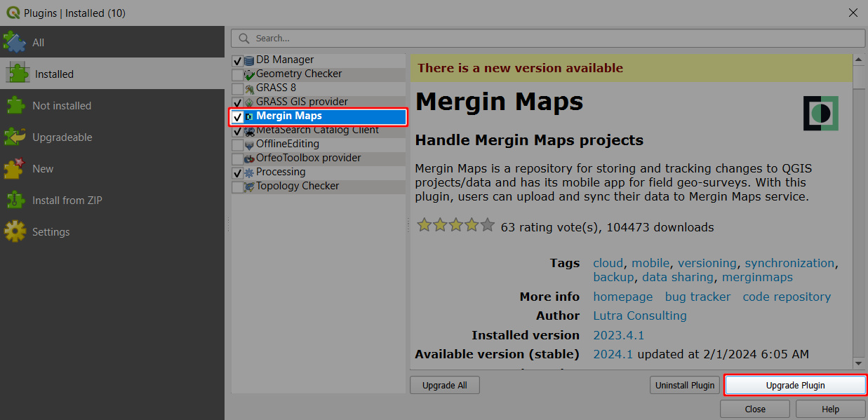Uncheck the Mergin Maps checkbox

click(x=238, y=117)
